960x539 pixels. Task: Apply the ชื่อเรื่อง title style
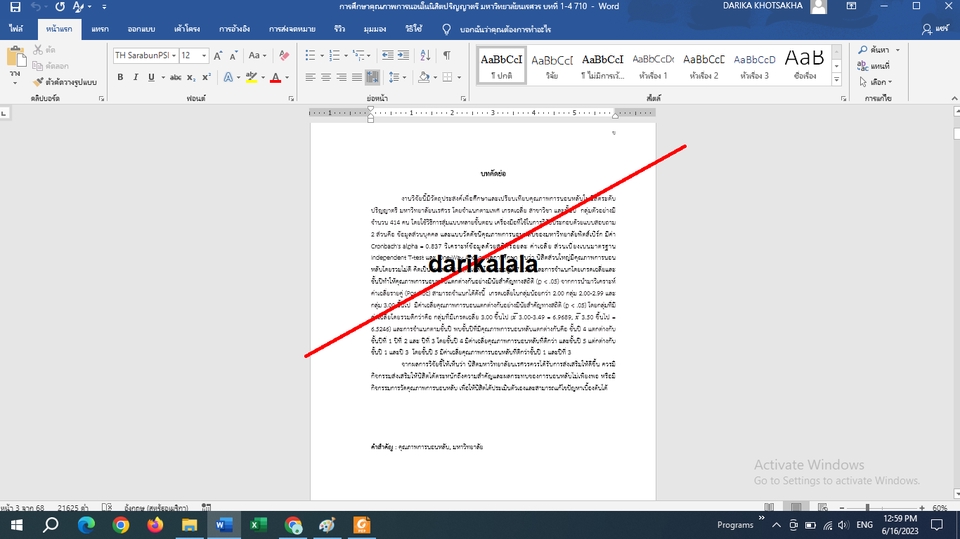click(805, 65)
